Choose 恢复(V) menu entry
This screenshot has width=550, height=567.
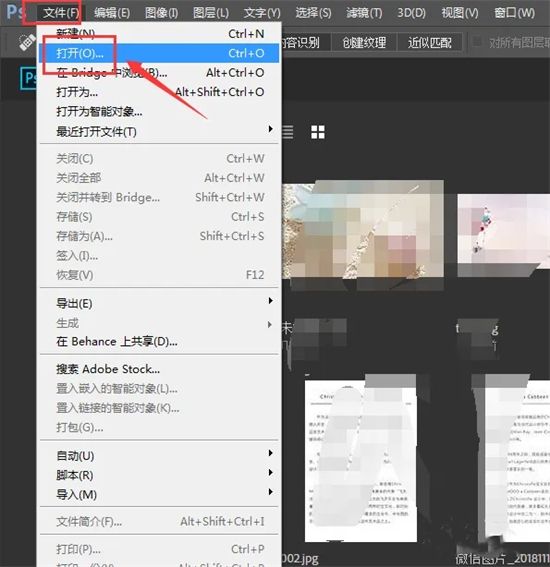point(159,275)
